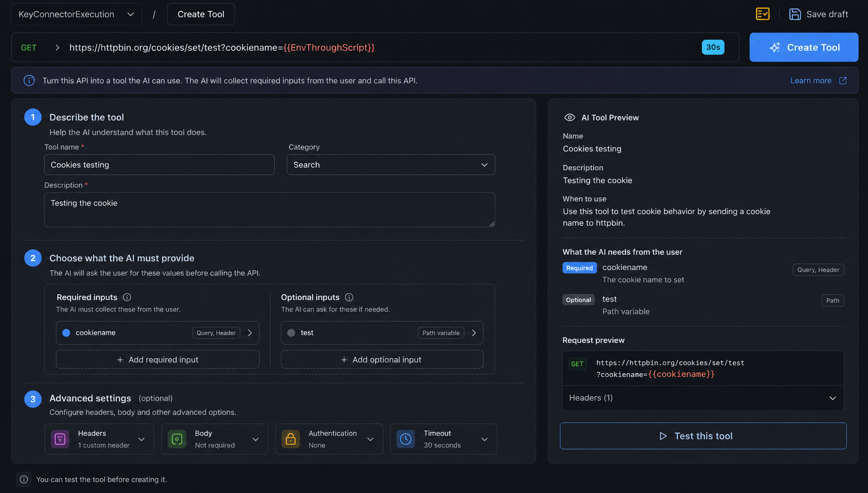Expand the cookiename required input row

click(250, 333)
